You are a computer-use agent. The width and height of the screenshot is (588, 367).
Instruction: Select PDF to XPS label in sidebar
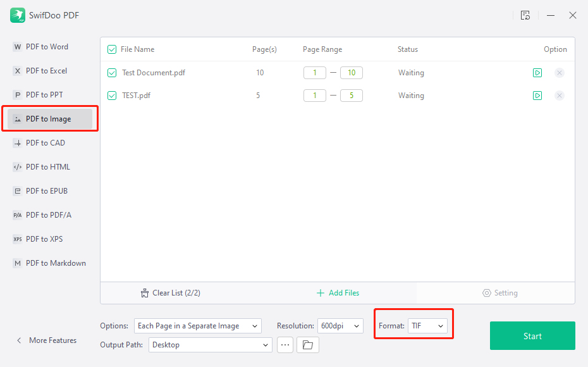pyautogui.click(x=44, y=239)
